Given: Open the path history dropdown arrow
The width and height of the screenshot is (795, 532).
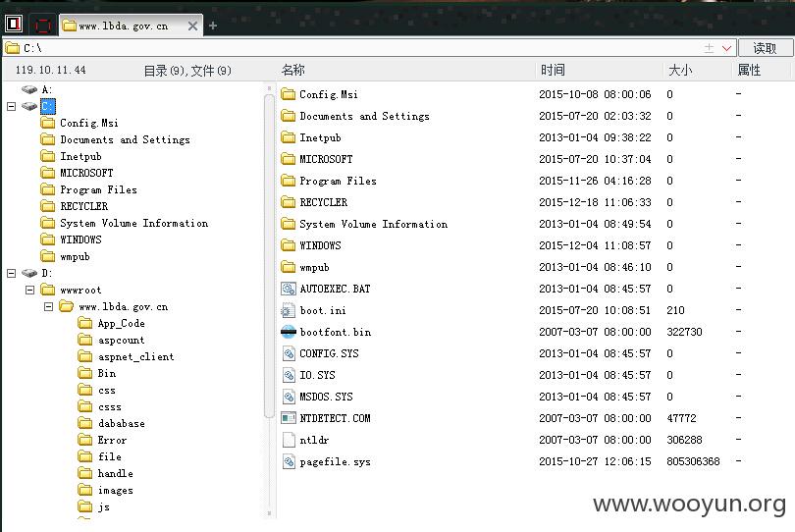Looking at the screenshot, I should 726,48.
